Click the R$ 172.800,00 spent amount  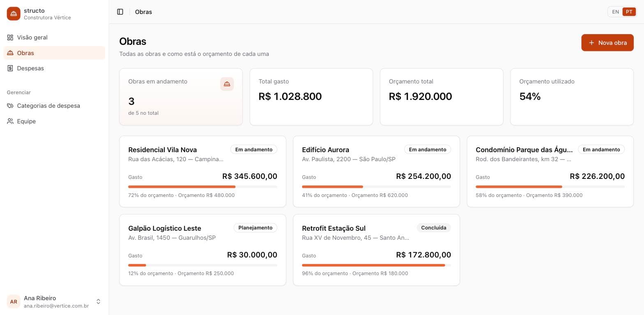[x=423, y=255]
